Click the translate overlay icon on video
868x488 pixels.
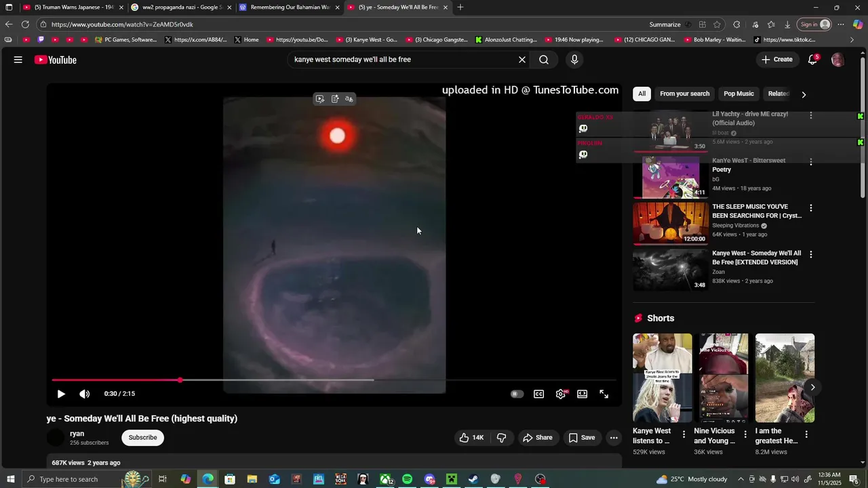(x=349, y=99)
